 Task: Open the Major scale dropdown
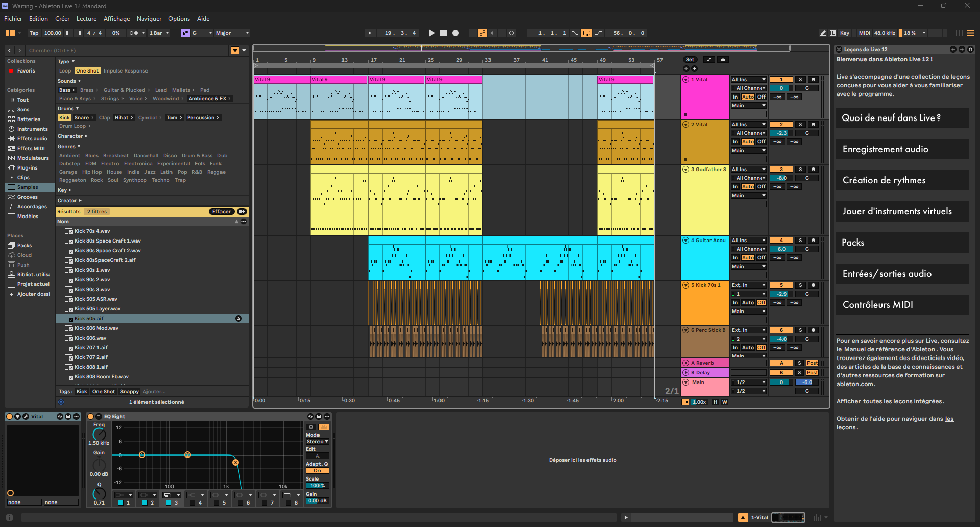(x=232, y=33)
